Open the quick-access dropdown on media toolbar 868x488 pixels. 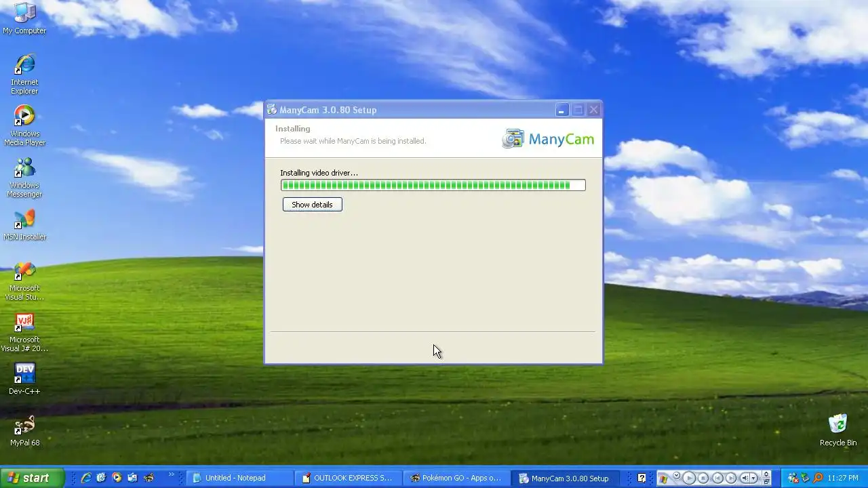click(676, 475)
